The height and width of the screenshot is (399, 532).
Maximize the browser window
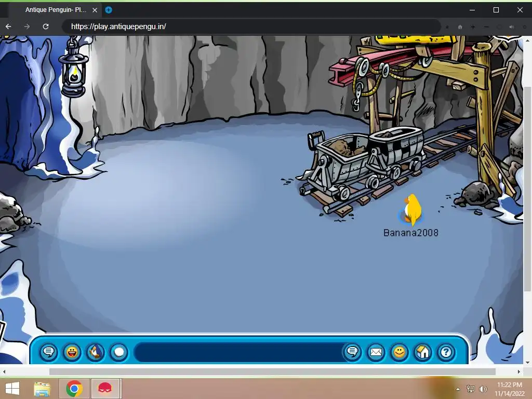496,10
